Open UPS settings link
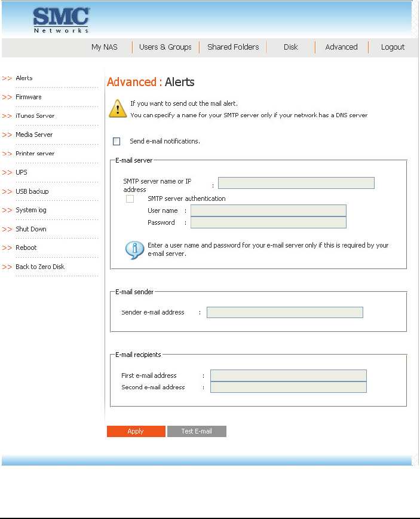The width and height of the screenshot is (420, 519). pos(22,172)
